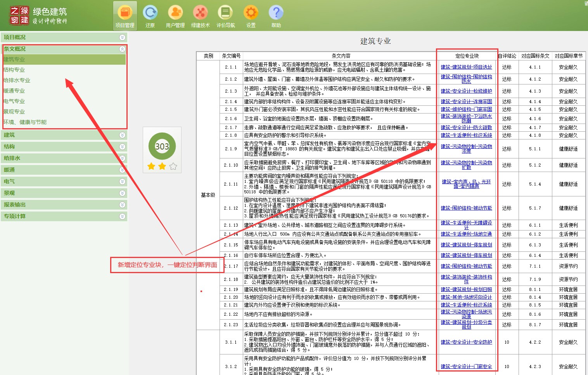Click the 基本级 category cell
Image resolution: width=588 pixels, height=375 pixels.
[208, 195]
